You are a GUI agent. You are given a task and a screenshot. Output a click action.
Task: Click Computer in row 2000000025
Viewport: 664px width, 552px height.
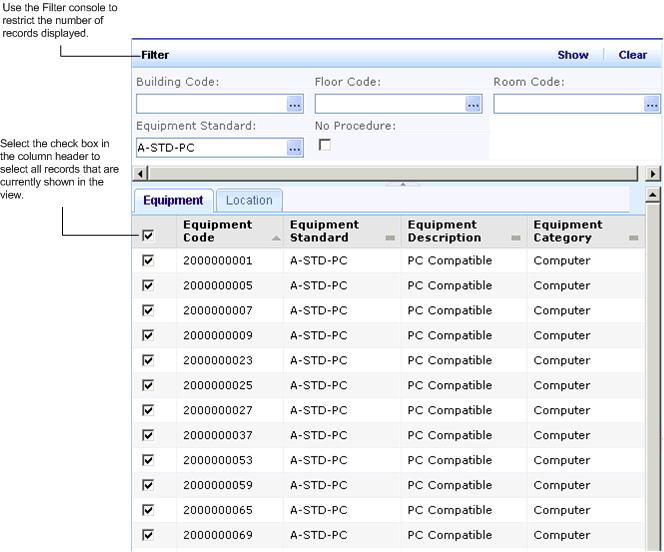pos(562,386)
